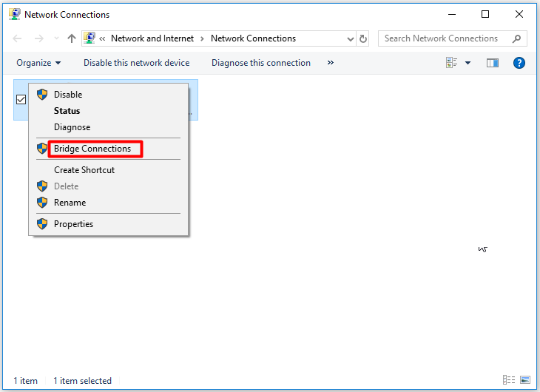Click greyed-out Delete menu entry
540x392 pixels.
[x=109, y=186]
